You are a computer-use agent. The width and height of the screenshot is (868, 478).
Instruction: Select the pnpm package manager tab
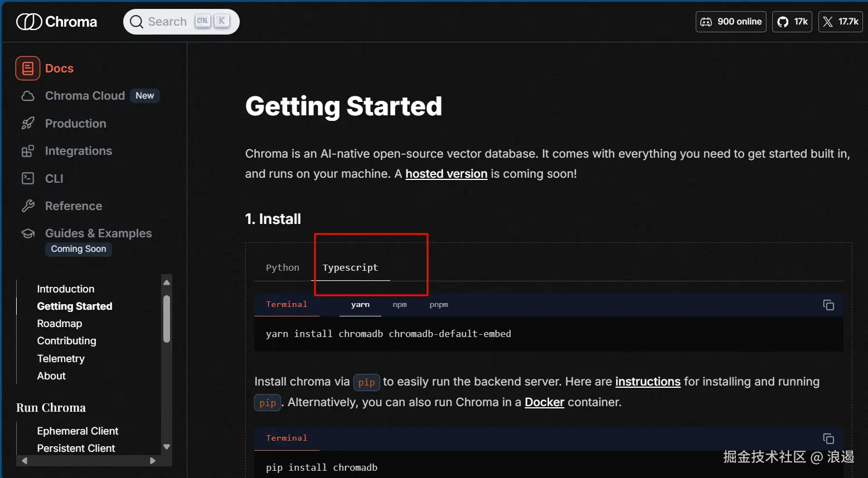pyautogui.click(x=439, y=305)
